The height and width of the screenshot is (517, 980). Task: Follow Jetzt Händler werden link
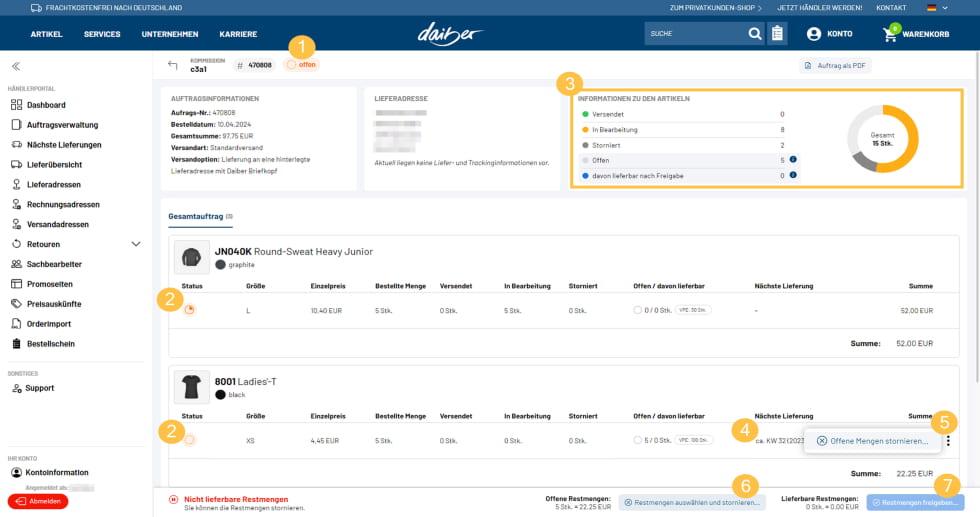(x=819, y=8)
